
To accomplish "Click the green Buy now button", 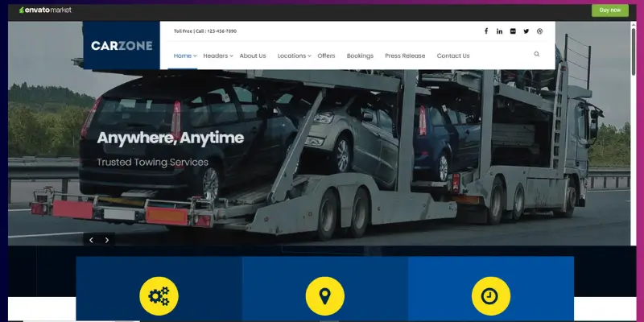I will (x=610, y=10).
